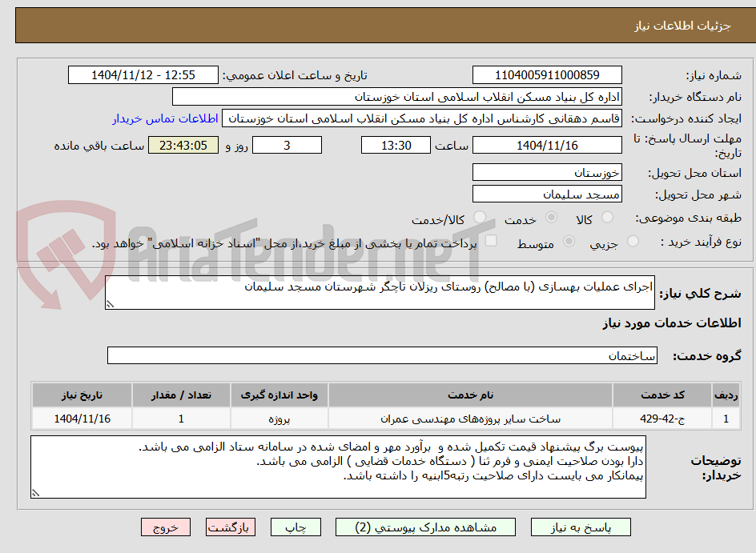Click the بازگشت back button
Image resolution: width=756 pixels, height=553 pixels.
230,527
